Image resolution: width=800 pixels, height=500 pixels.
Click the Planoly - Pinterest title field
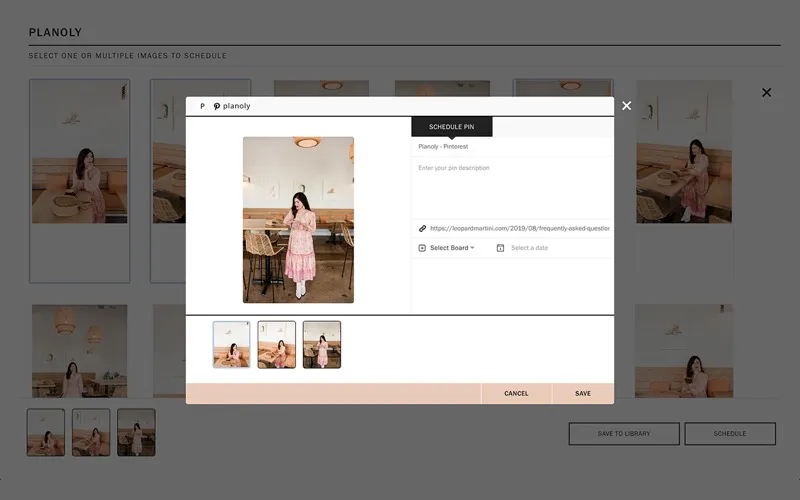512,146
